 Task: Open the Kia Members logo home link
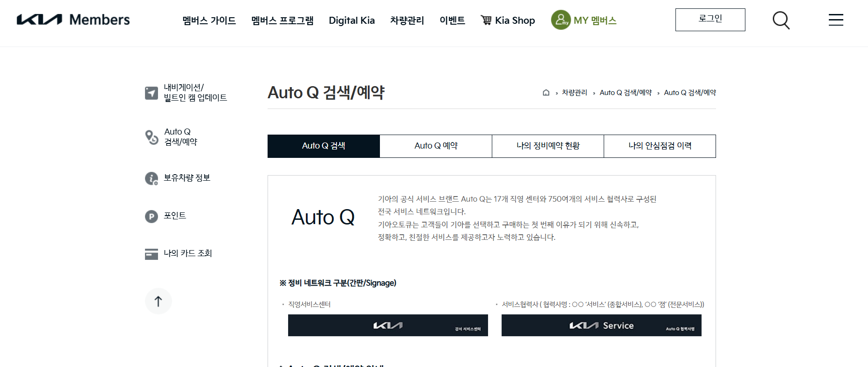click(73, 20)
